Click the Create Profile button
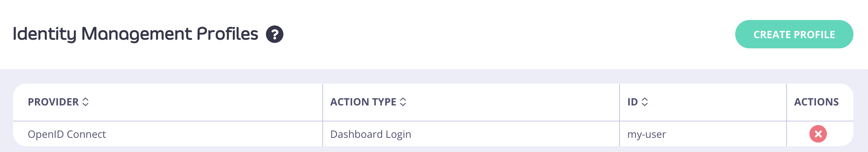 click(794, 34)
